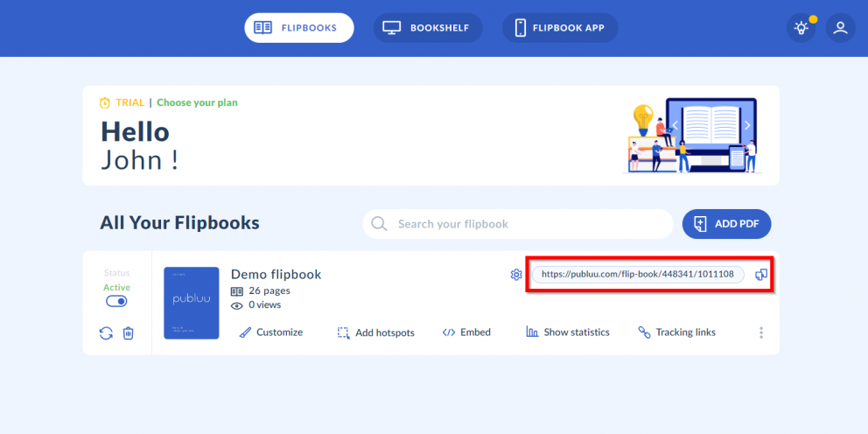Click the flipbook settings gear icon
The image size is (868, 434).
tap(516, 275)
